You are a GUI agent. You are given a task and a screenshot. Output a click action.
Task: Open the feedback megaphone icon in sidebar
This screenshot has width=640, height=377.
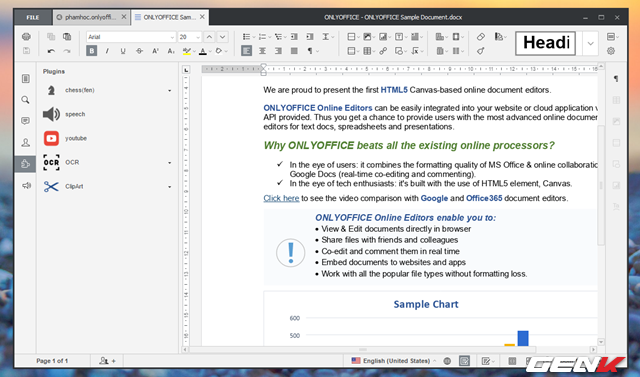click(x=26, y=186)
